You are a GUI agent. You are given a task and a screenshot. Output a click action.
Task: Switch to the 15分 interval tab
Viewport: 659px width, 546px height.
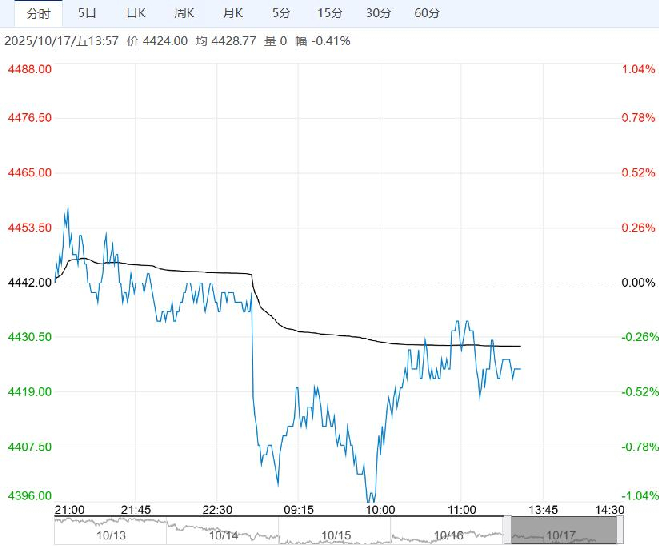(x=329, y=13)
